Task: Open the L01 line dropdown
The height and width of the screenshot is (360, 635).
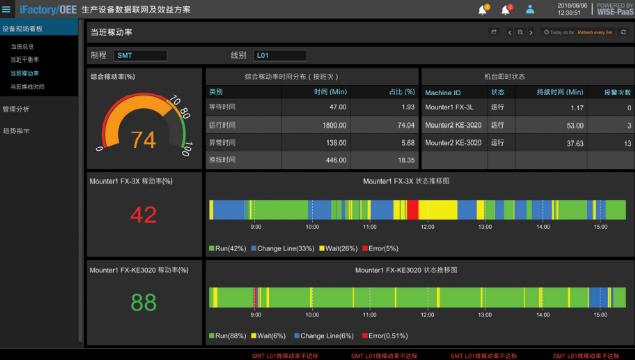Action: 279,55
